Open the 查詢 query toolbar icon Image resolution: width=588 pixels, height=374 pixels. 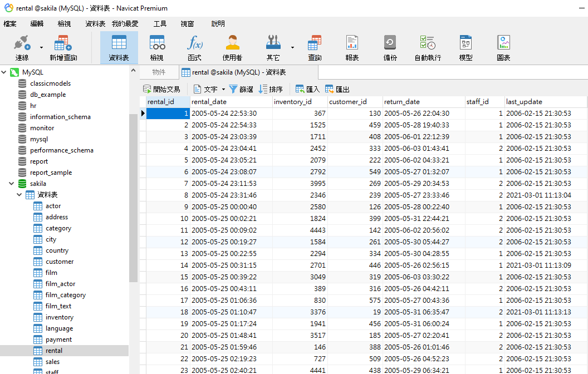(315, 47)
